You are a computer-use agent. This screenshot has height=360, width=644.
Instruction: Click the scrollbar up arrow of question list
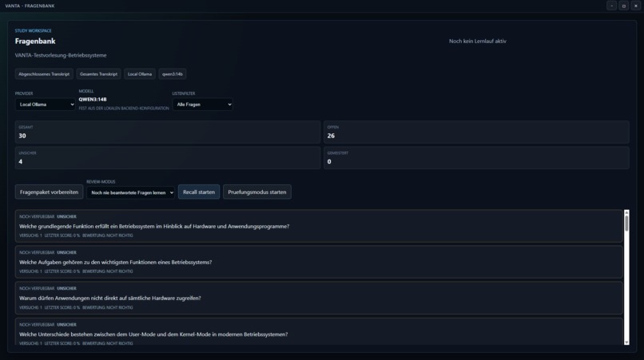click(x=626, y=212)
